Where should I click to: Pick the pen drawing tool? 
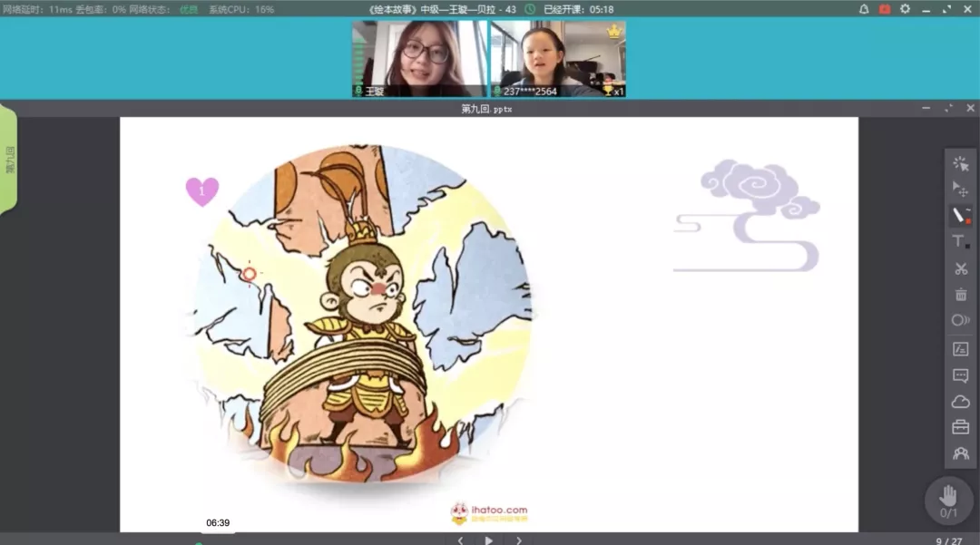[x=960, y=216]
